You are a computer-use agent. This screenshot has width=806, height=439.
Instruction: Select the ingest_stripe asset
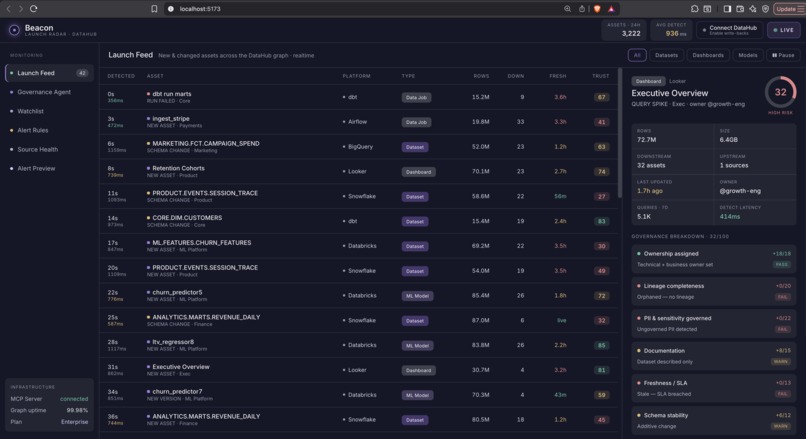(x=358, y=122)
